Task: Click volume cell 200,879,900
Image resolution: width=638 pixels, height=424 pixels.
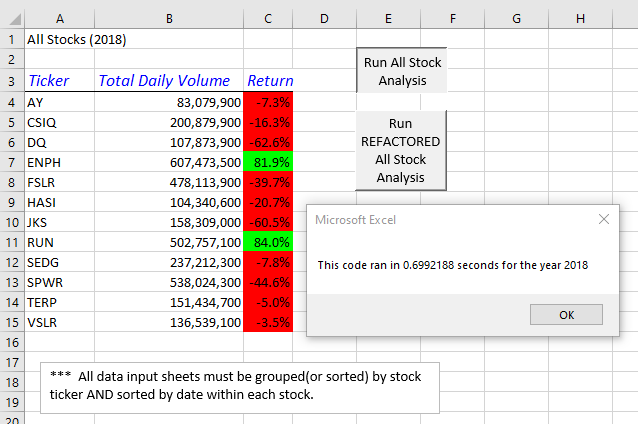Action: pos(169,122)
